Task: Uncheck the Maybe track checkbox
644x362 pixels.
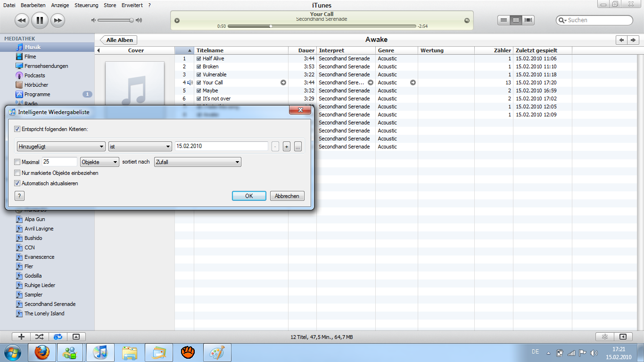Action: coord(199,90)
